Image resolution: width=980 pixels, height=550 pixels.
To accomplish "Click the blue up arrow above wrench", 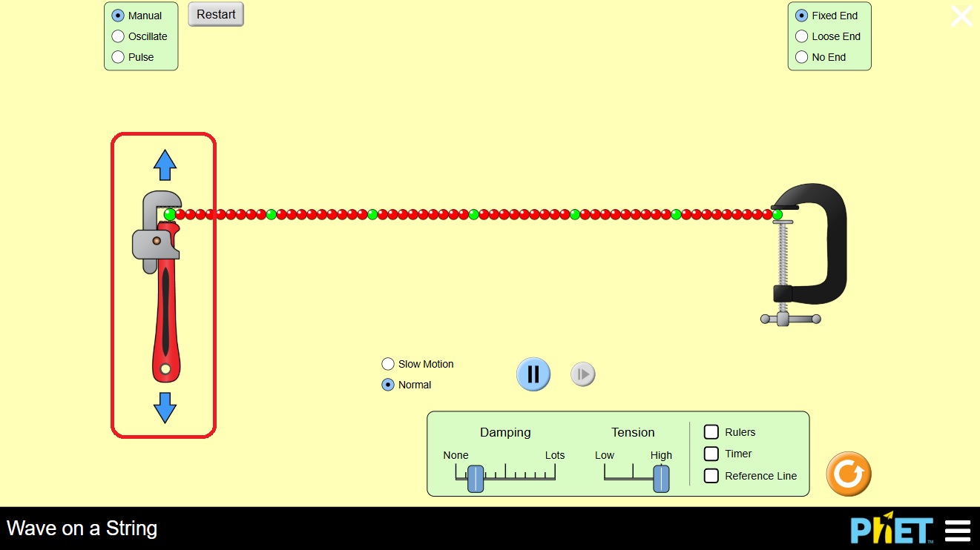I will click(x=165, y=165).
